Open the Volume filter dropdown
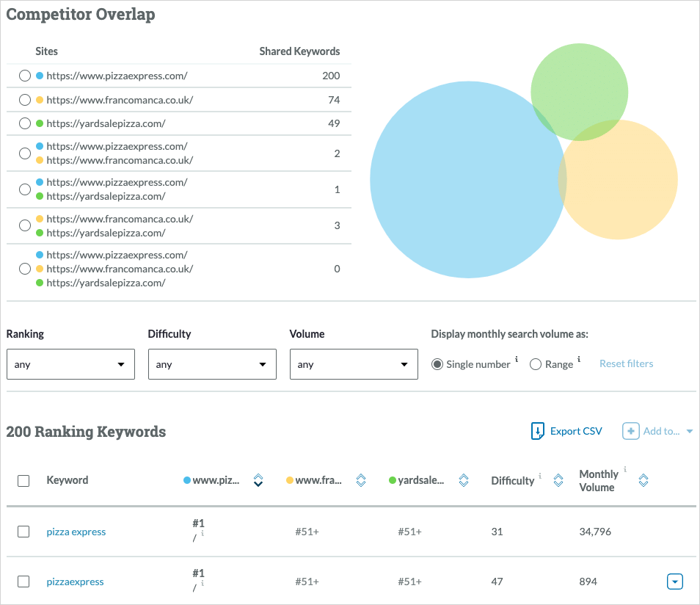The image size is (700, 605). [x=354, y=364]
